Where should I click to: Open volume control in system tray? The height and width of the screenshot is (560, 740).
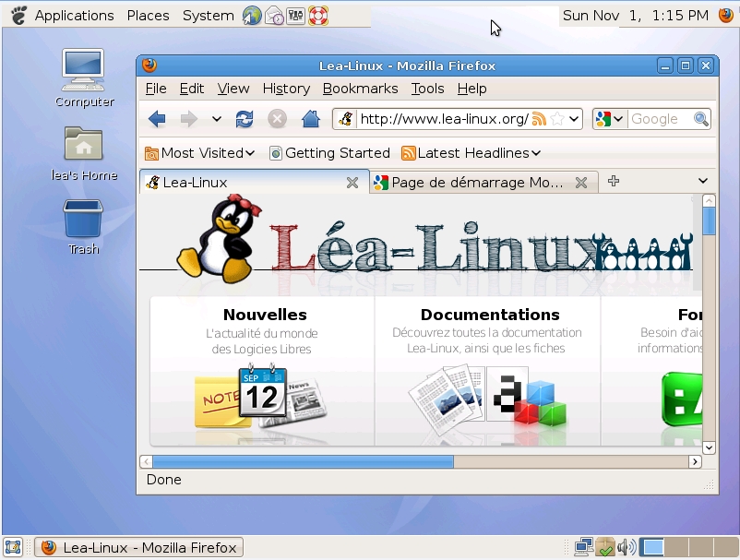click(x=627, y=547)
